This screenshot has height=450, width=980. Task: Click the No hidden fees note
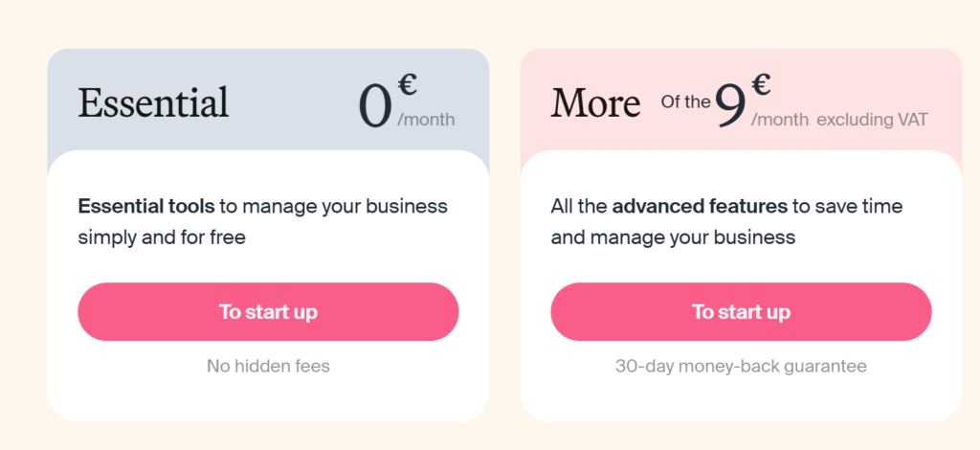[268, 366]
